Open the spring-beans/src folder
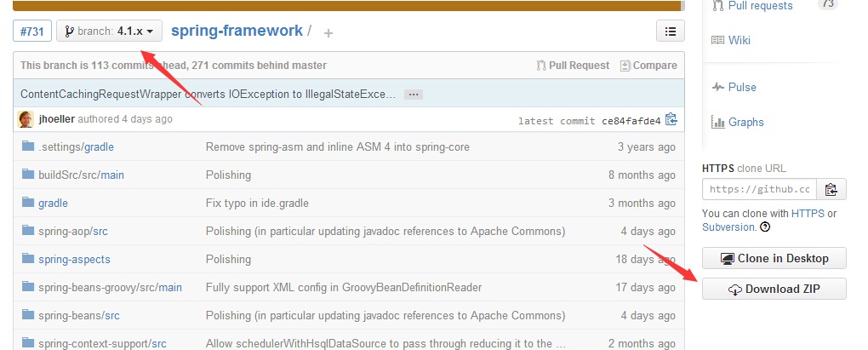868x350 pixels. click(79, 316)
